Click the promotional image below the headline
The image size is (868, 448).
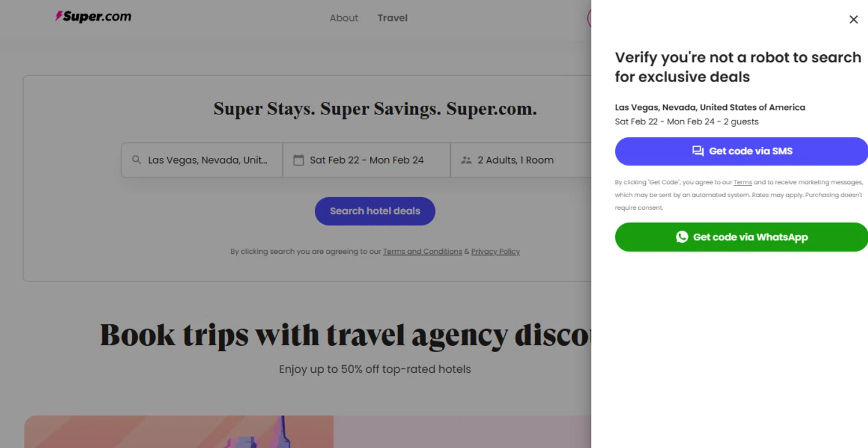(179, 432)
